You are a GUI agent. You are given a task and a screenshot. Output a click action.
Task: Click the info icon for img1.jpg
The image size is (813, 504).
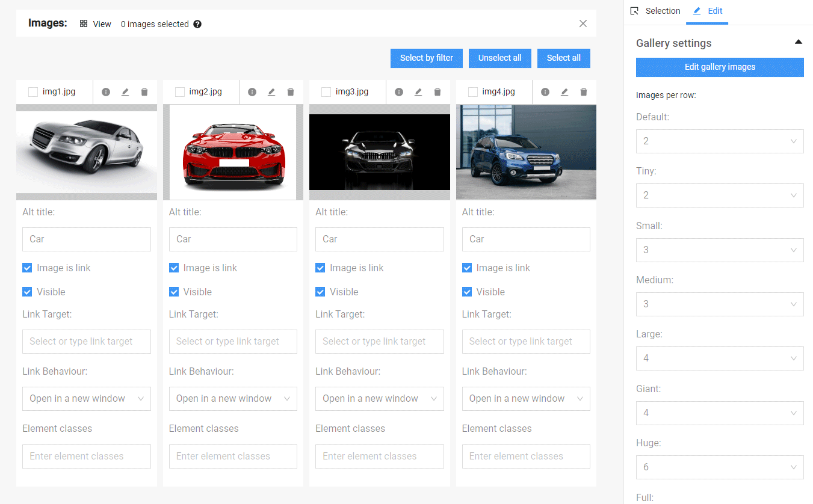tap(106, 92)
